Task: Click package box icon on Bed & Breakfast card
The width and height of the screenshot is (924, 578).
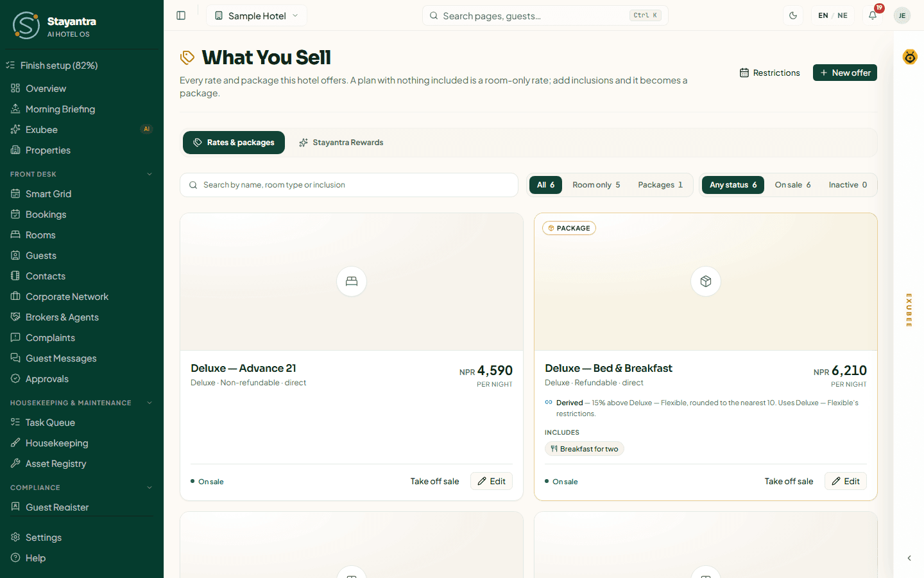Action: pyautogui.click(x=706, y=281)
